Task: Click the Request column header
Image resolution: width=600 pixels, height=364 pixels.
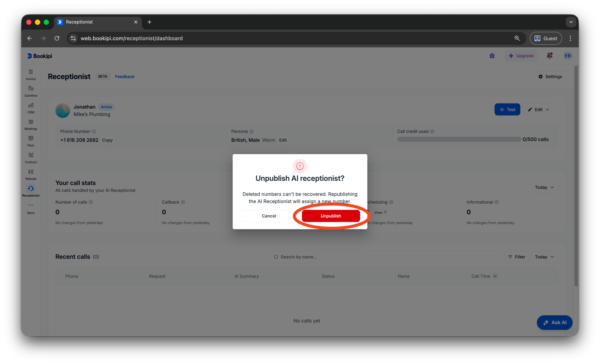Action: click(x=157, y=276)
